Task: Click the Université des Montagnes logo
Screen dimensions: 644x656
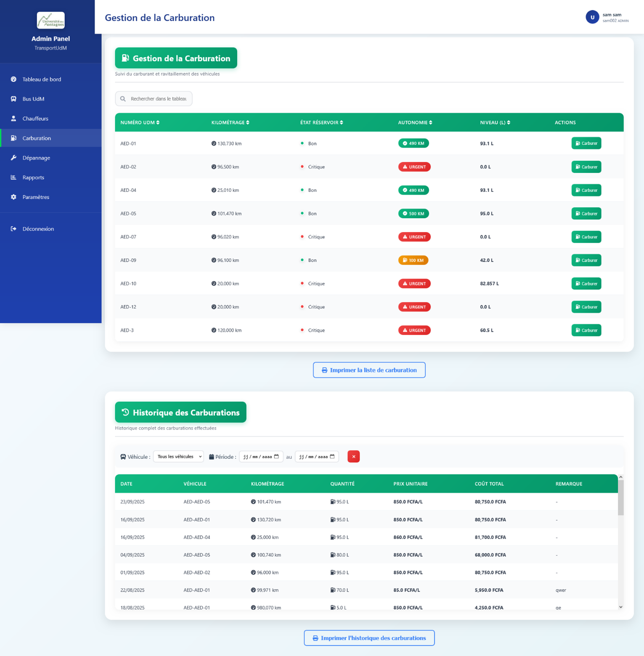Action: [x=50, y=20]
